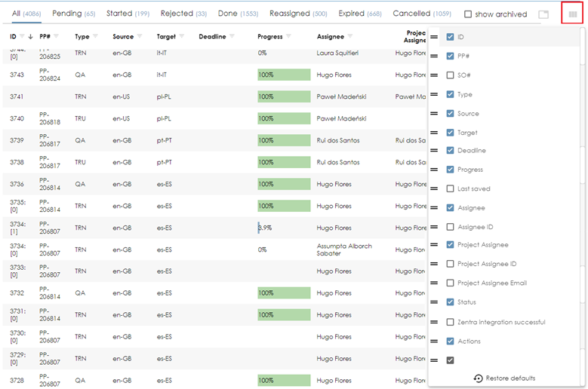Click the drag handle beside Last saved
This screenshot has height=389, width=588.
point(434,188)
